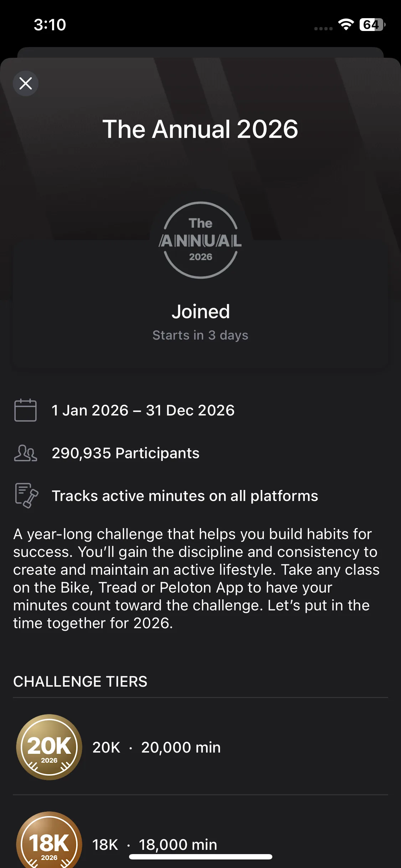
Task: Tap the active minutes tracking icon
Action: pos(26,495)
